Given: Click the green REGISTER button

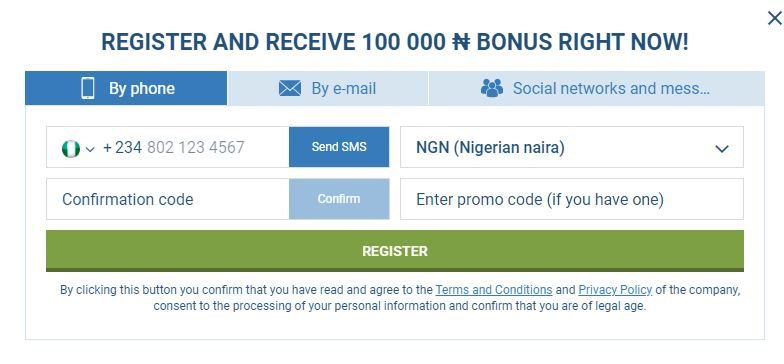Looking at the screenshot, I should click(x=395, y=251).
